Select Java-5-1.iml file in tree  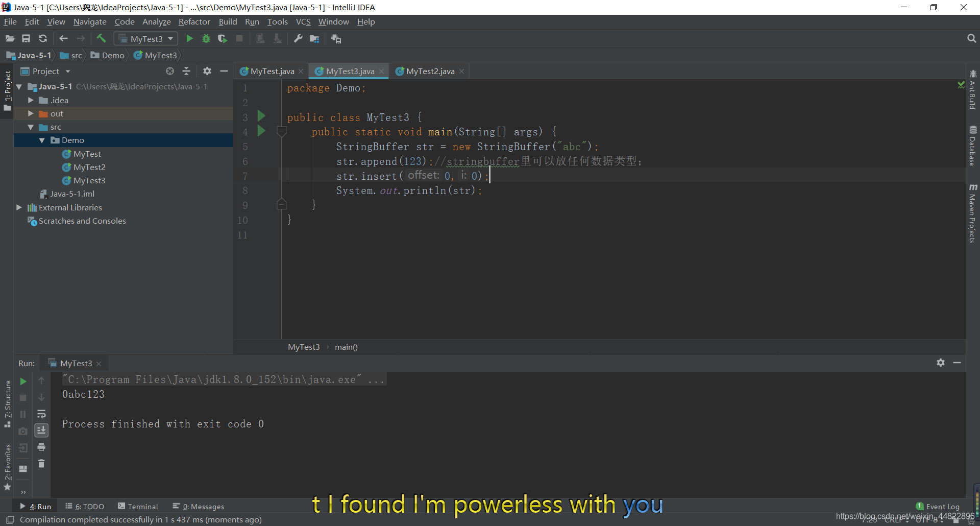pos(72,194)
